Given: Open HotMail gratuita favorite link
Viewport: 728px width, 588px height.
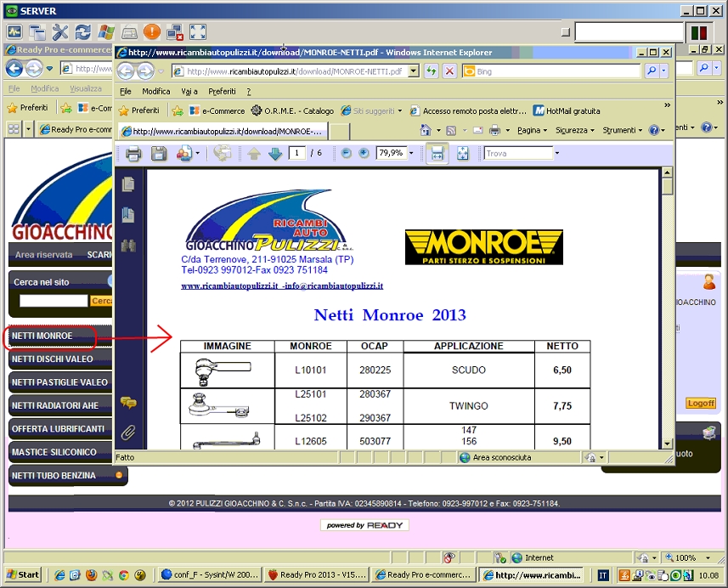Looking at the screenshot, I should click(567, 111).
